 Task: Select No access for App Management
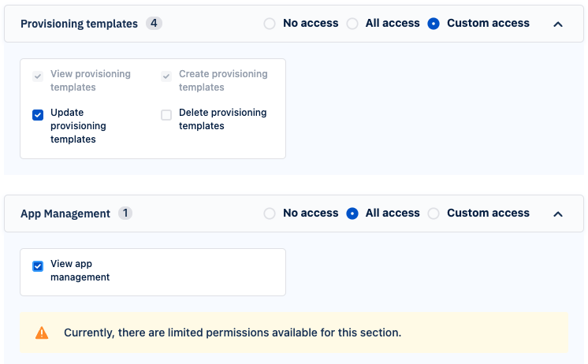[270, 214]
